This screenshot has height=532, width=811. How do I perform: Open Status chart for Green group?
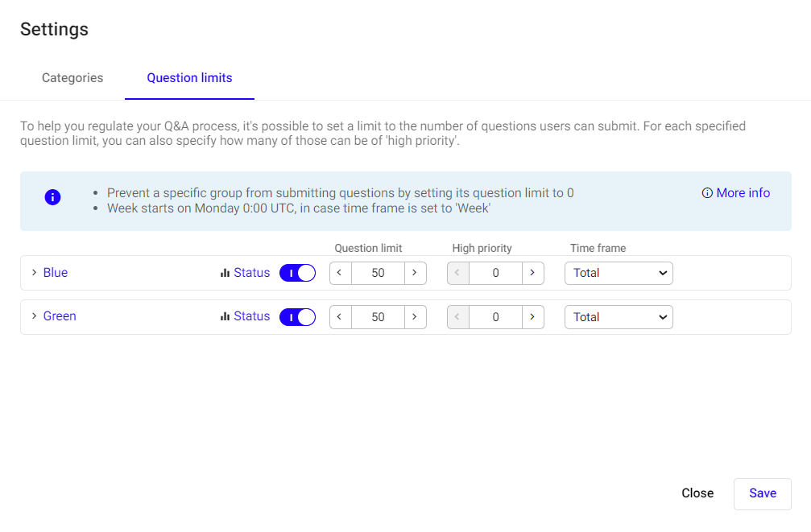[x=245, y=315]
